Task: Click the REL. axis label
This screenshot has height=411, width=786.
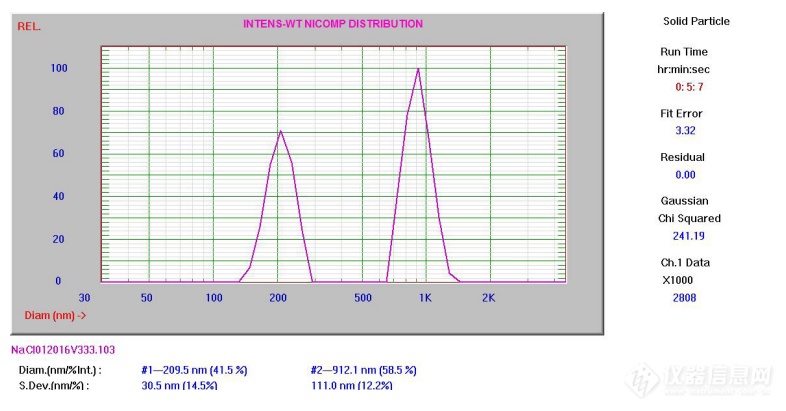Action: [x=29, y=26]
